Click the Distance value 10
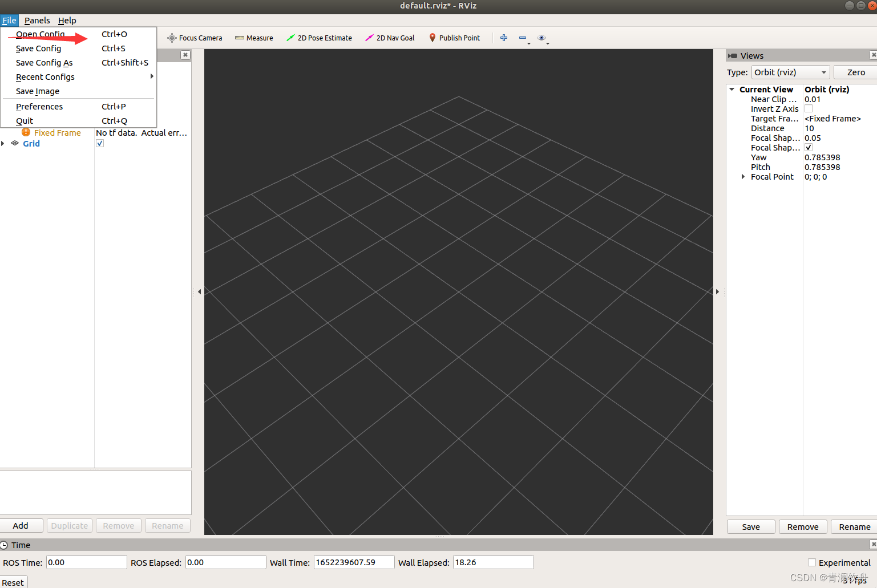The width and height of the screenshot is (877, 588). coord(810,128)
